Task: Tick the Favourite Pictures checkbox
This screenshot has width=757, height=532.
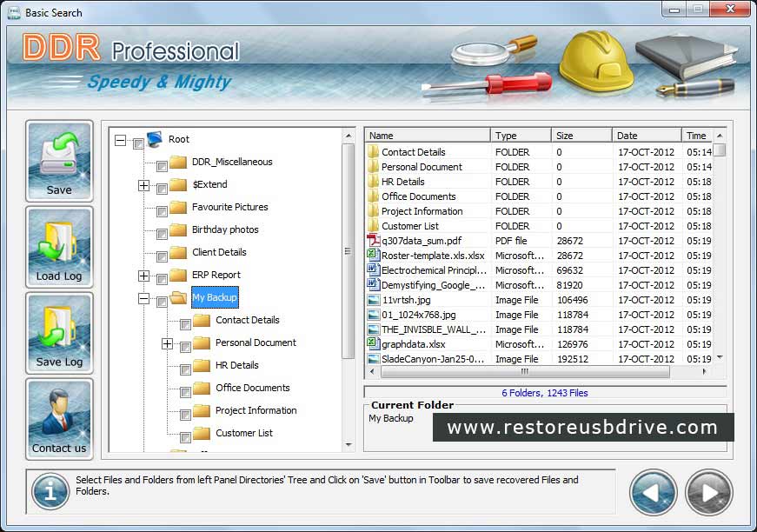Action: point(163,212)
